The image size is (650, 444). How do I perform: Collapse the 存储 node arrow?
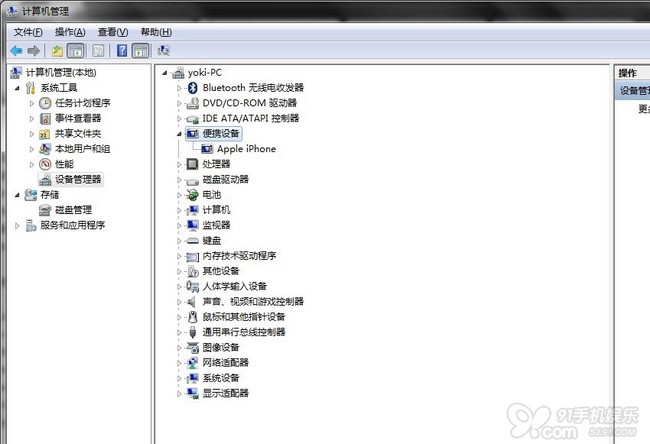17,195
